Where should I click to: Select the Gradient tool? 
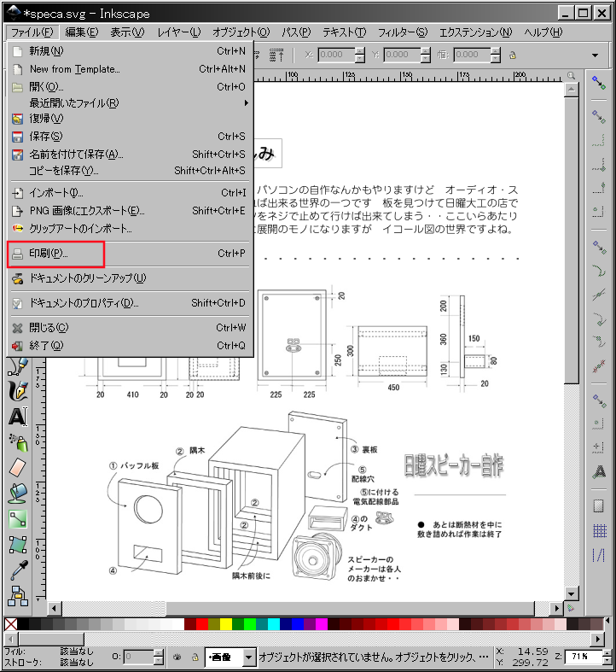(18, 519)
